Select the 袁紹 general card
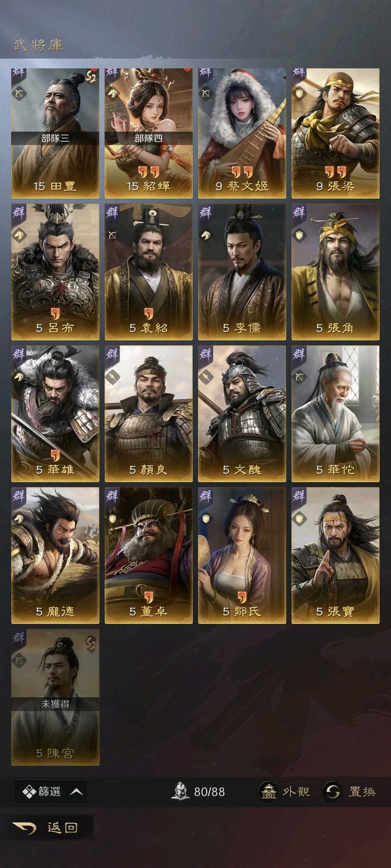The height and width of the screenshot is (868, 391). [149, 272]
